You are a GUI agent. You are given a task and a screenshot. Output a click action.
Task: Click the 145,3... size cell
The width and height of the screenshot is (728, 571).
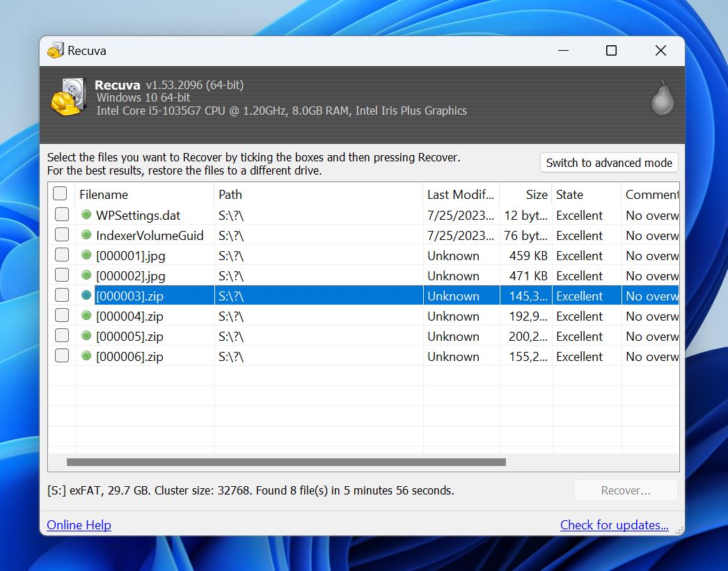pyautogui.click(x=528, y=296)
